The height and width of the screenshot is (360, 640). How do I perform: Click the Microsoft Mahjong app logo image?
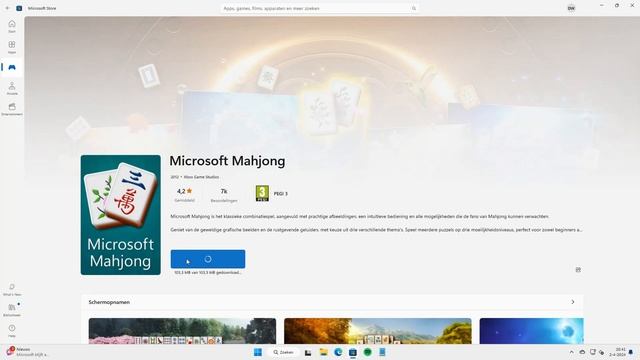point(121,215)
